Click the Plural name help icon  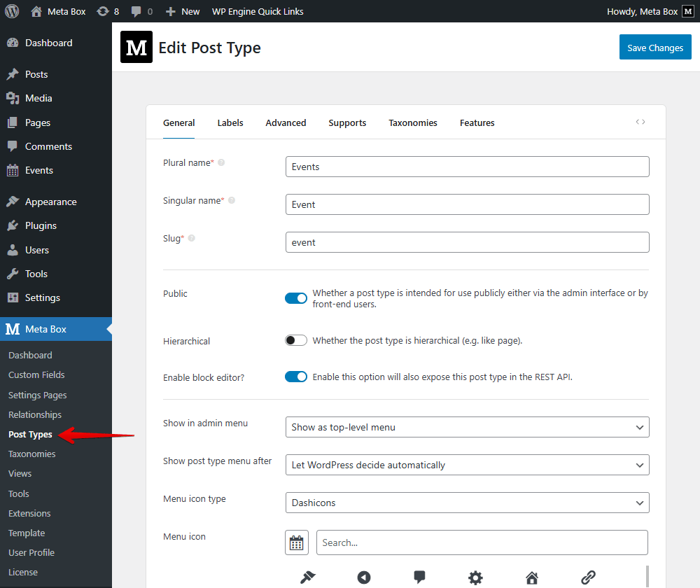221,162
